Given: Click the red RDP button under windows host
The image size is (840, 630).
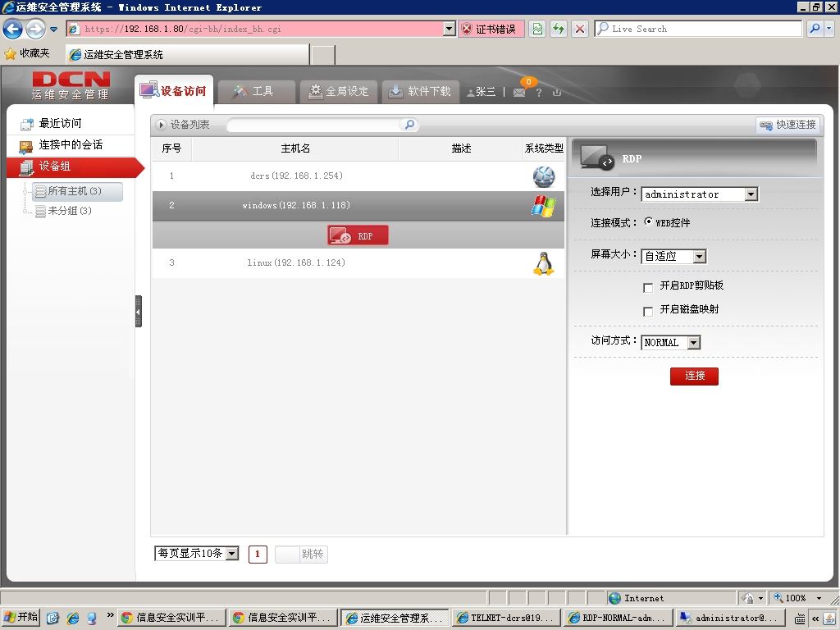Looking at the screenshot, I should [x=358, y=235].
